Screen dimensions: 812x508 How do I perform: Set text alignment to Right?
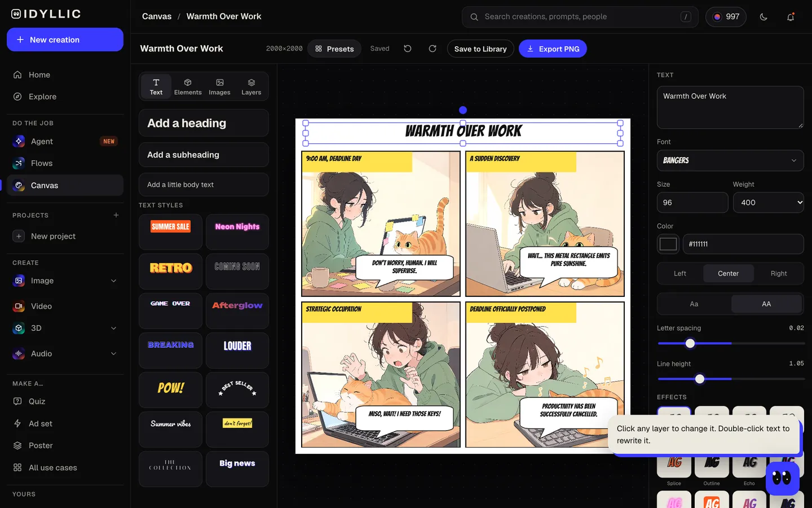pyautogui.click(x=779, y=273)
